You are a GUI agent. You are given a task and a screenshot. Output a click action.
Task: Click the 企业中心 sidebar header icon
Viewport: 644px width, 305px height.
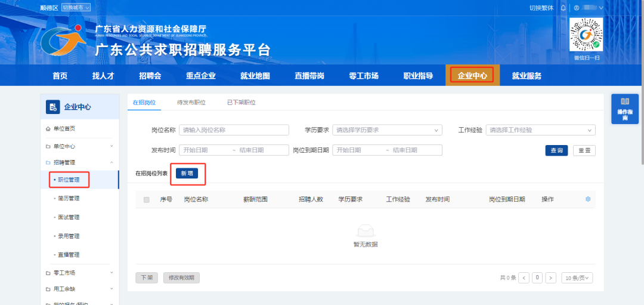pyautogui.click(x=53, y=107)
